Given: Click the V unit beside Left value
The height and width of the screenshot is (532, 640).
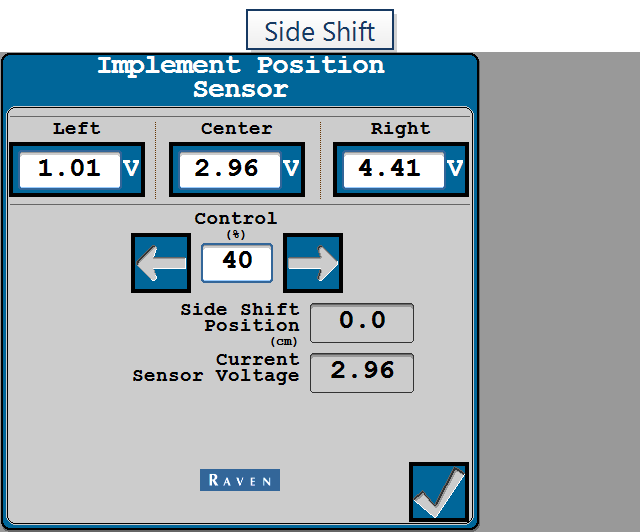Looking at the screenshot, I should click(131, 168).
